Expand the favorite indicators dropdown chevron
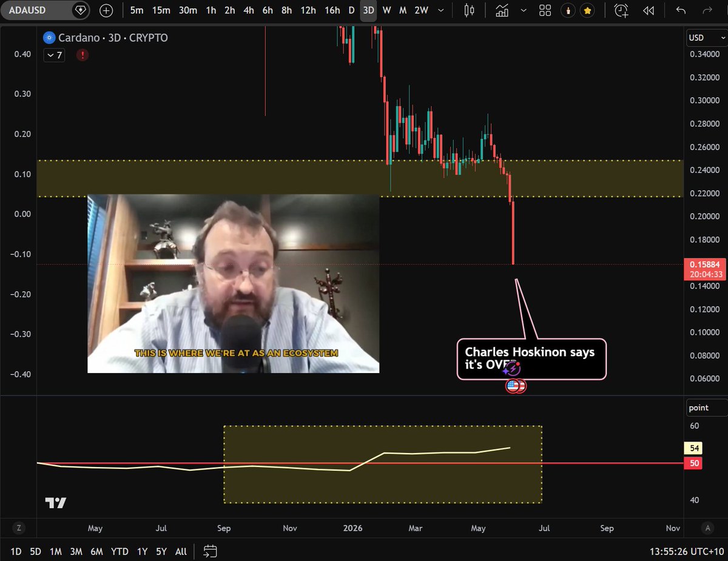 pyautogui.click(x=524, y=10)
